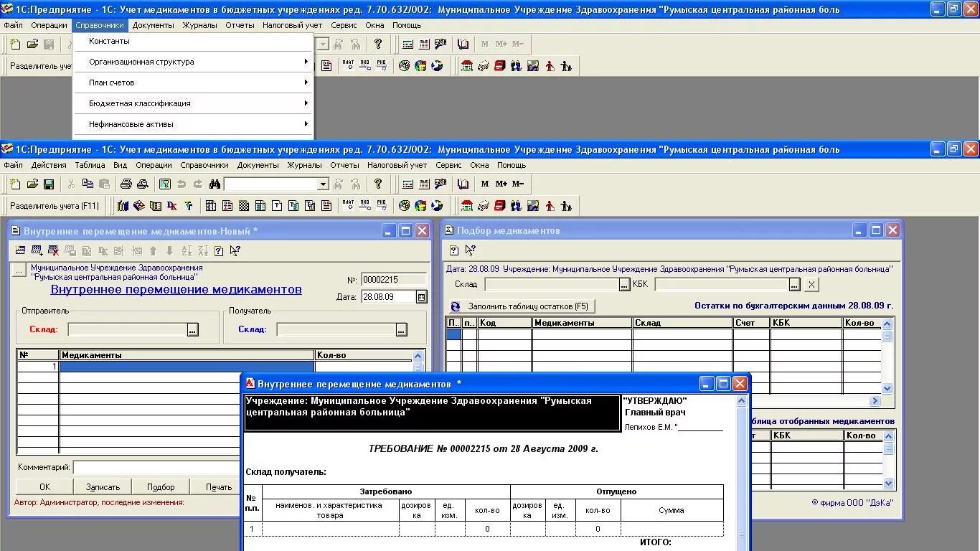This screenshot has width=980, height=551.
Task: Click the Delete row red-X icon in document toolbar
Action: pos(53,251)
